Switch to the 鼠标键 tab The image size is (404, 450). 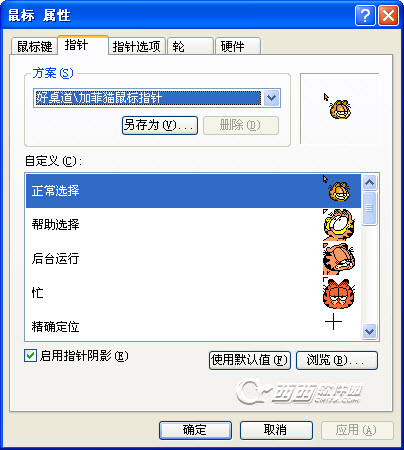point(34,46)
